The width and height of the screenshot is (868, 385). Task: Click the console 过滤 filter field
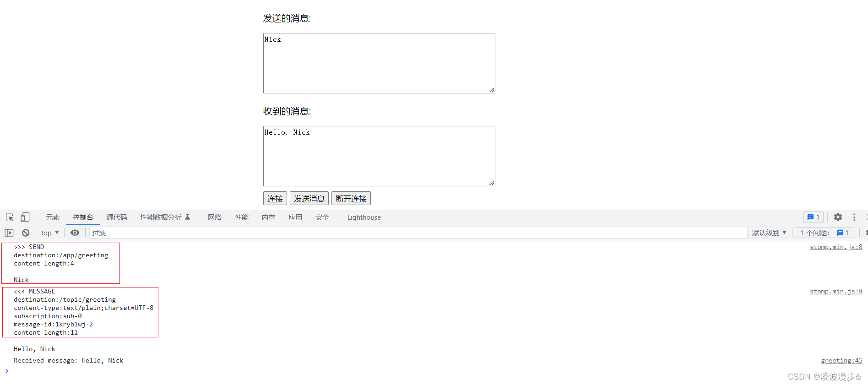418,233
